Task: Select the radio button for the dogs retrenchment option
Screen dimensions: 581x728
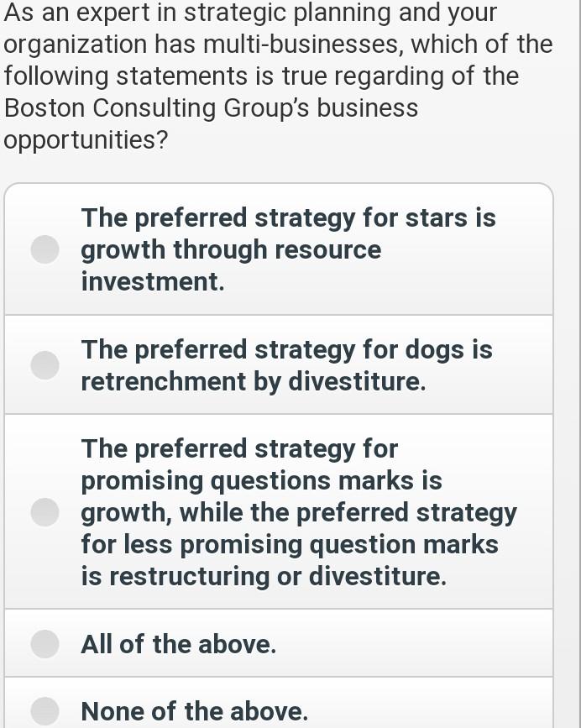Action: tap(44, 364)
